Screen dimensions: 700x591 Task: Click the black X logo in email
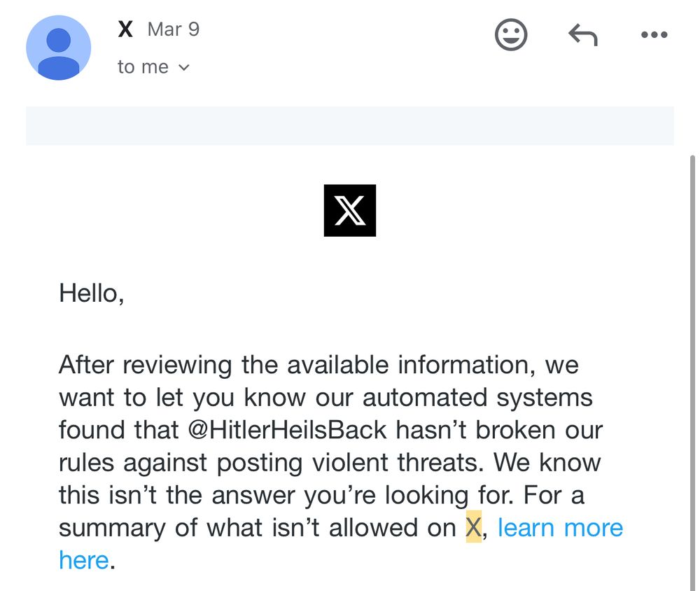[350, 210]
